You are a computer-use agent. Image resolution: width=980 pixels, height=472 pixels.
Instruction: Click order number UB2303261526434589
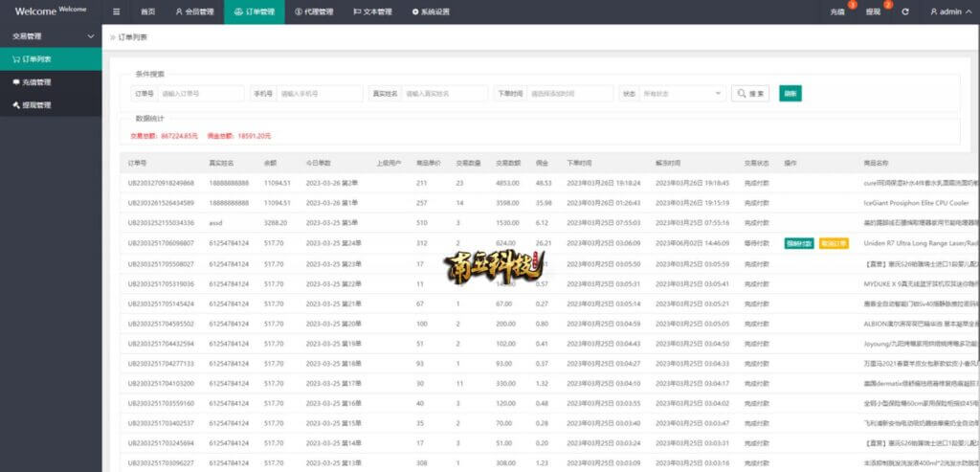point(161,203)
